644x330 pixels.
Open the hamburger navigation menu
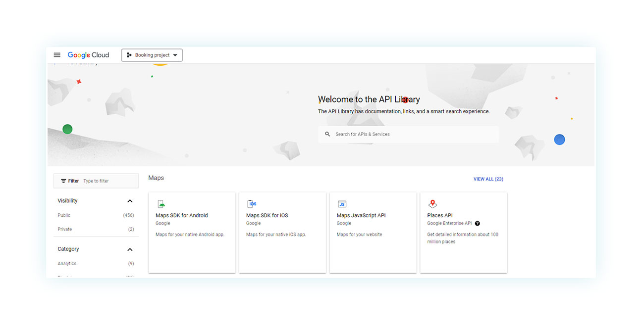tap(57, 55)
